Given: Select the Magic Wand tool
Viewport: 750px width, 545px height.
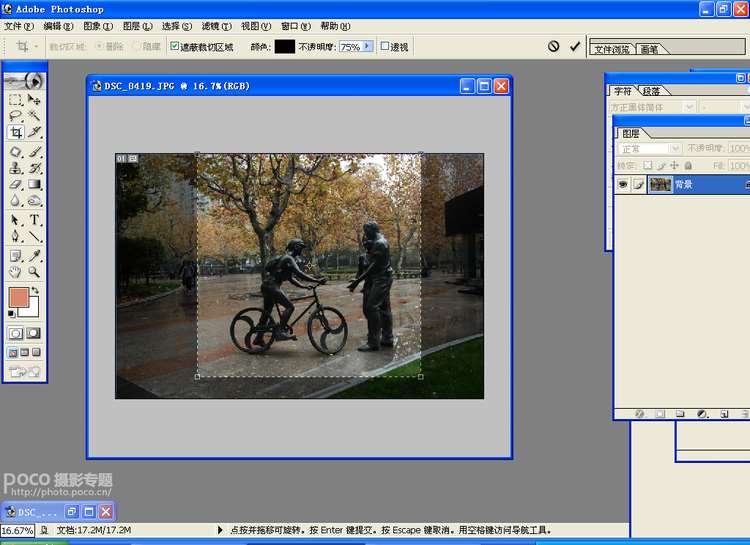Looking at the screenshot, I should tap(33, 116).
